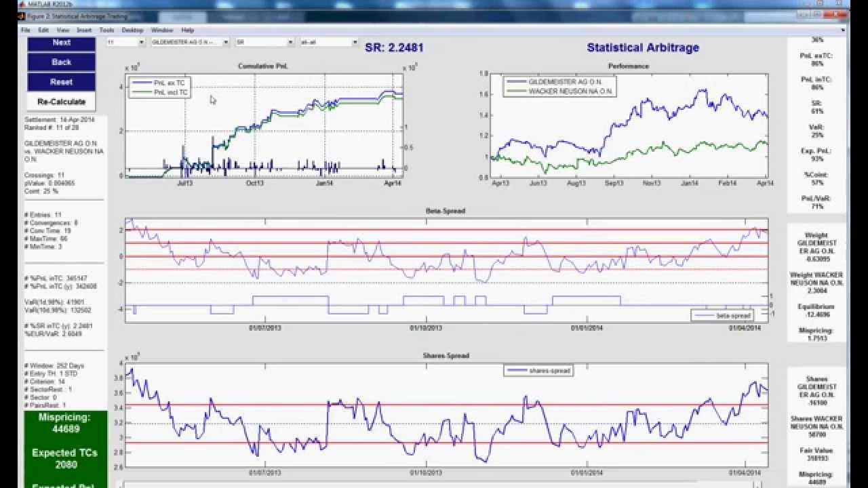This screenshot has width=868, height=488.
Task: Click the figure window icon beside 'Figure 2'
Action: click(22, 16)
